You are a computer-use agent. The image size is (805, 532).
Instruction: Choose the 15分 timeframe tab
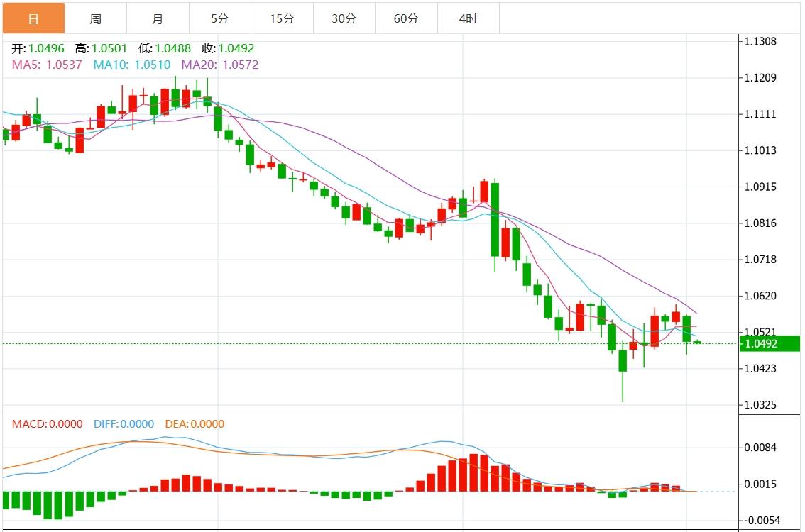coord(282,19)
